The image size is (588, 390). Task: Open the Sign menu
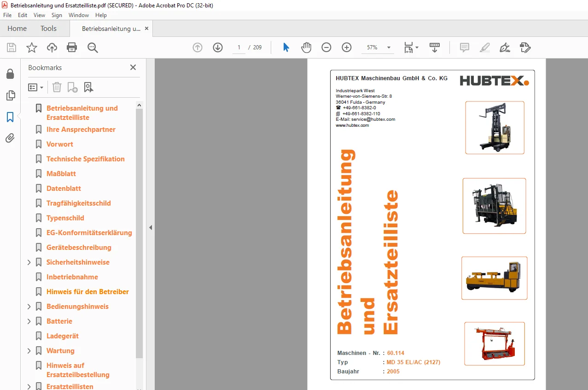click(57, 15)
